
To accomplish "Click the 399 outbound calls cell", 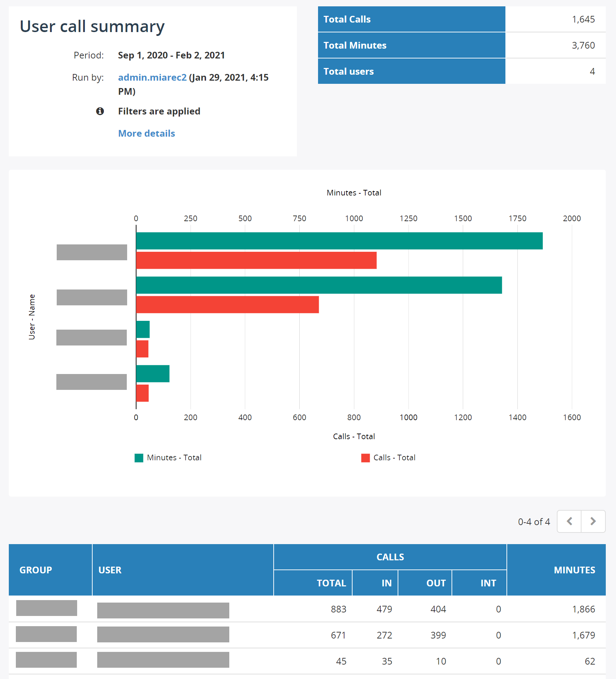I will point(438,635).
